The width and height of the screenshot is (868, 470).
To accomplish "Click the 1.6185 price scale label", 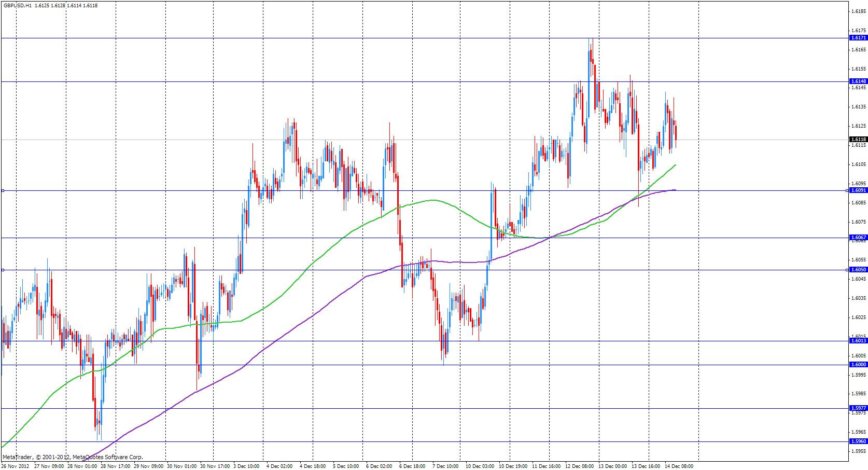I will 859,11.
